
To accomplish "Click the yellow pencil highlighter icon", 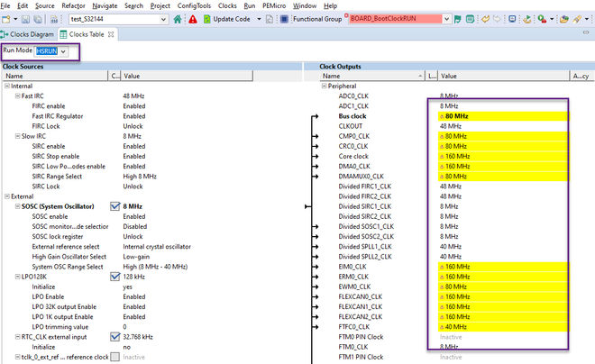I will (577, 19).
